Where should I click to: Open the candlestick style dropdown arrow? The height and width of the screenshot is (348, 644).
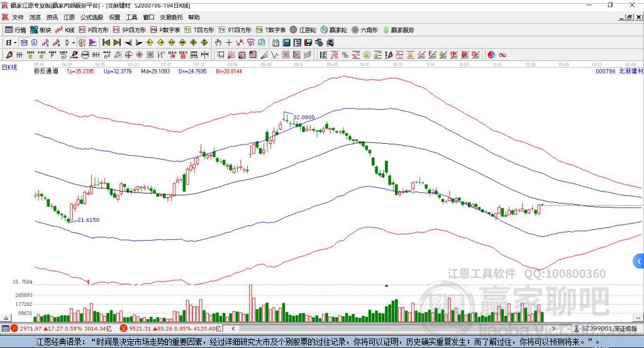(x=74, y=43)
